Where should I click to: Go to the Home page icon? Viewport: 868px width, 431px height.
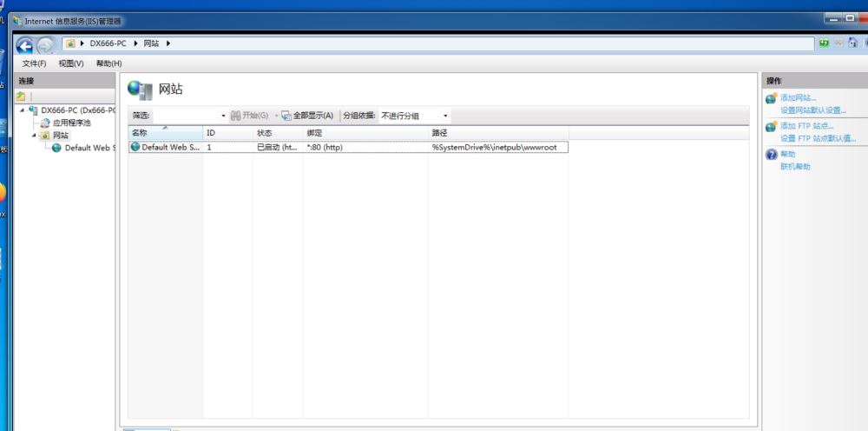click(x=853, y=43)
